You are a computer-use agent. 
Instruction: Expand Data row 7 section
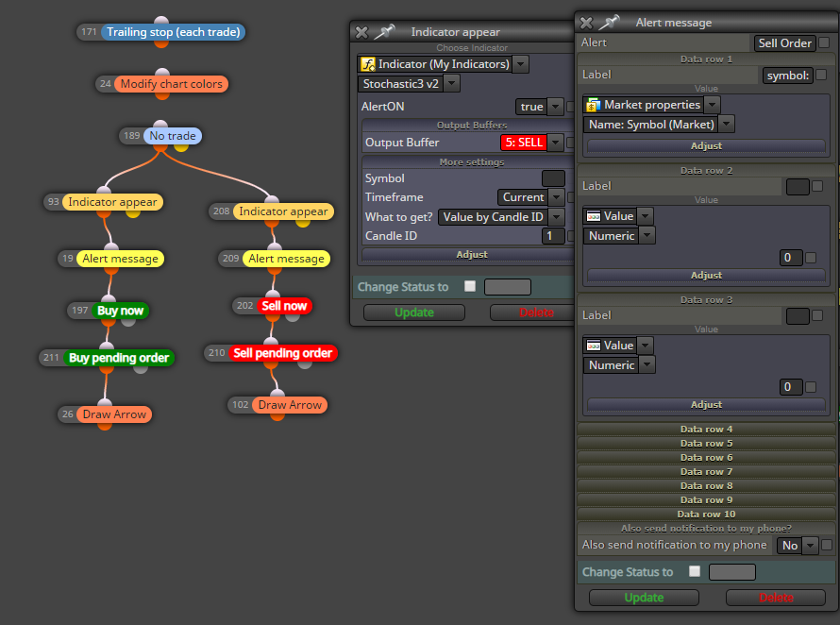706,472
